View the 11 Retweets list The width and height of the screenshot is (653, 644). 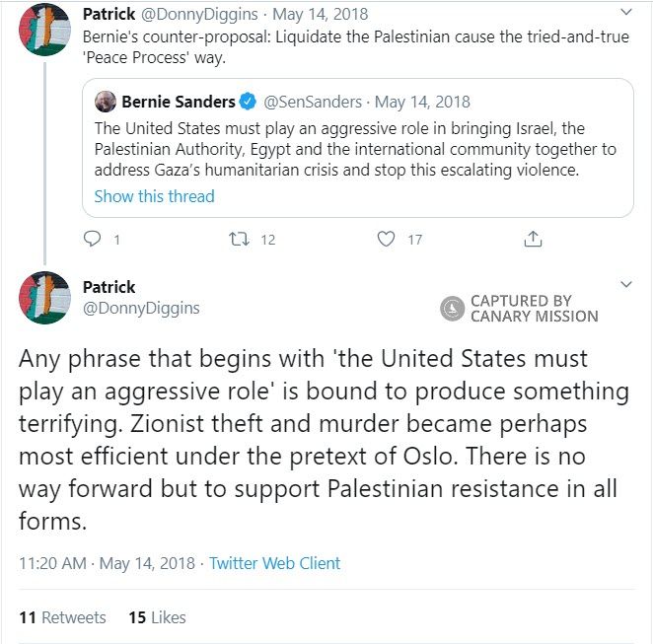(62, 617)
